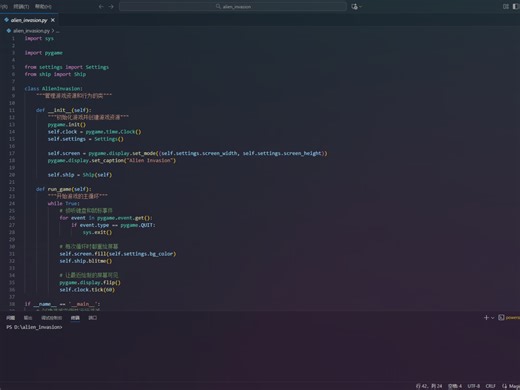Click 'self.ship.blitme()' line
The height and width of the screenshot is (390, 520).
[x=86, y=261]
